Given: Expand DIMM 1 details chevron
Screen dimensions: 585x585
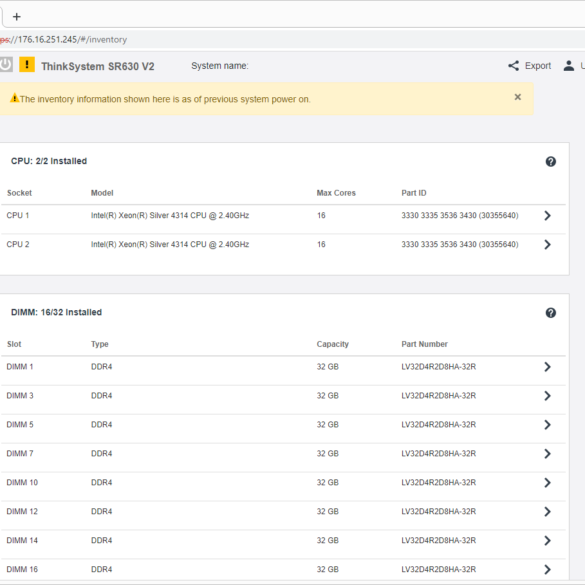Looking at the screenshot, I should (x=547, y=367).
